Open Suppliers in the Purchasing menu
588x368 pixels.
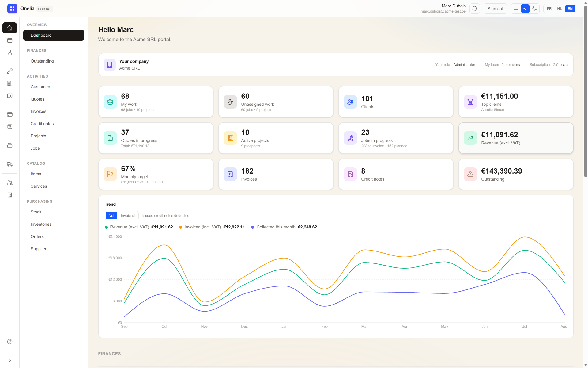[x=40, y=249]
